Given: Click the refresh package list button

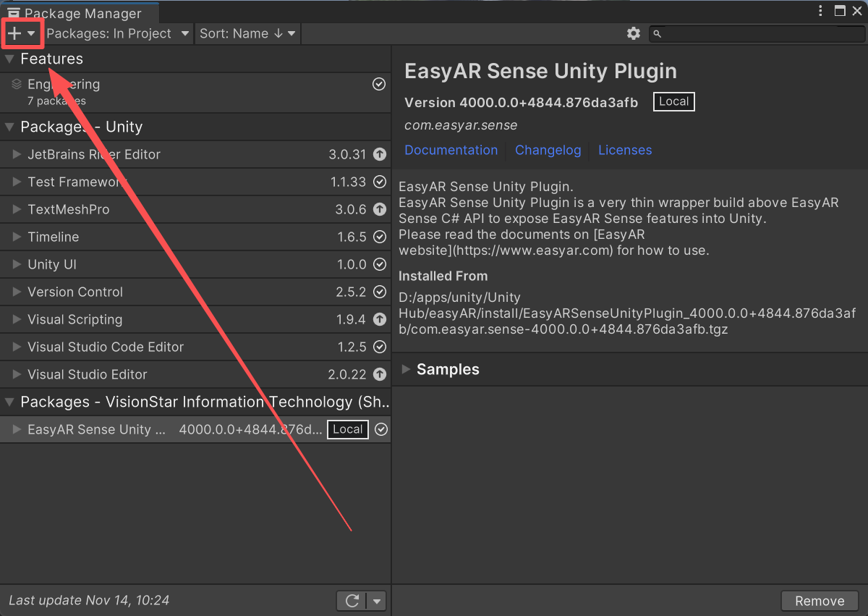Looking at the screenshot, I should 352,601.
